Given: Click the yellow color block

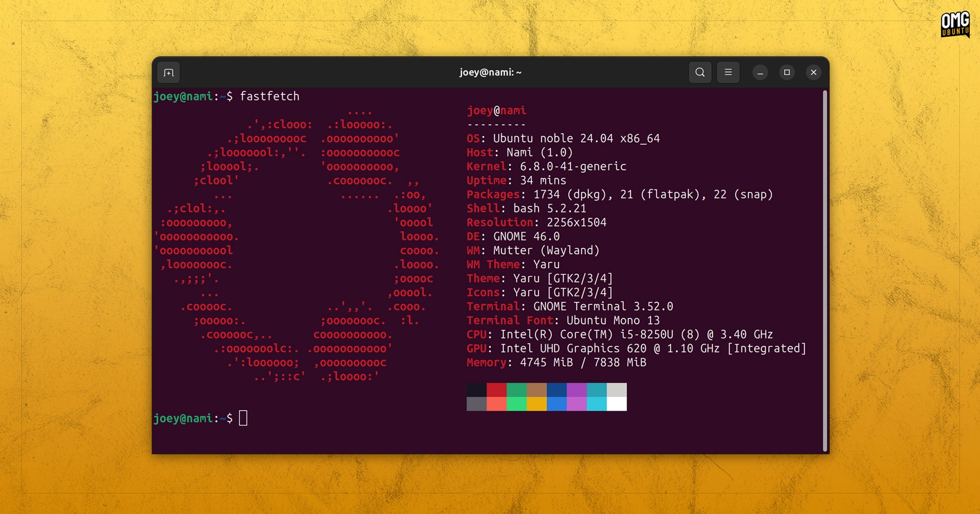Looking at the screenshot, I should (x=536, y=404).
